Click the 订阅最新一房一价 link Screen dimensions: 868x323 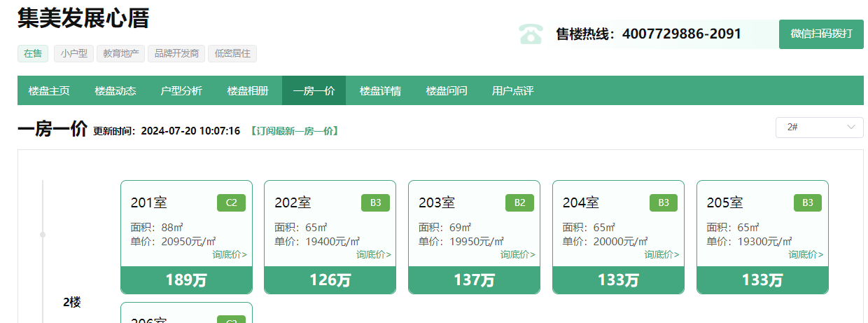[294, 131]
